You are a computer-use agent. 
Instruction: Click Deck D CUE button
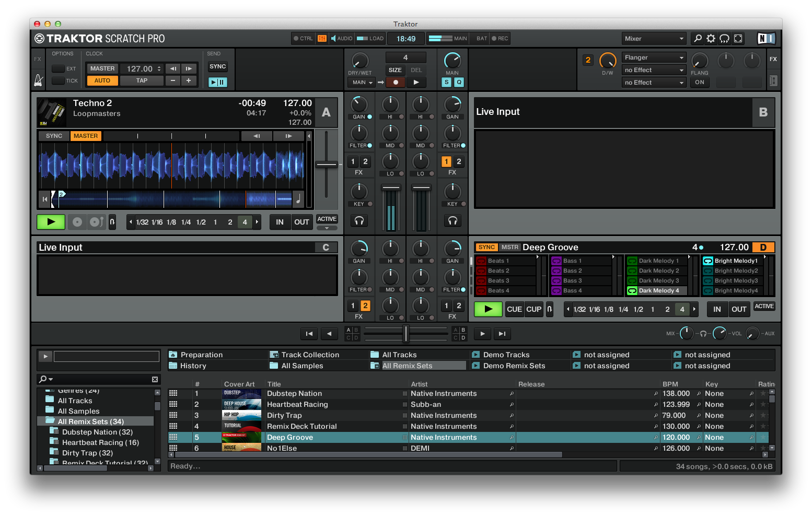(514, 309)
